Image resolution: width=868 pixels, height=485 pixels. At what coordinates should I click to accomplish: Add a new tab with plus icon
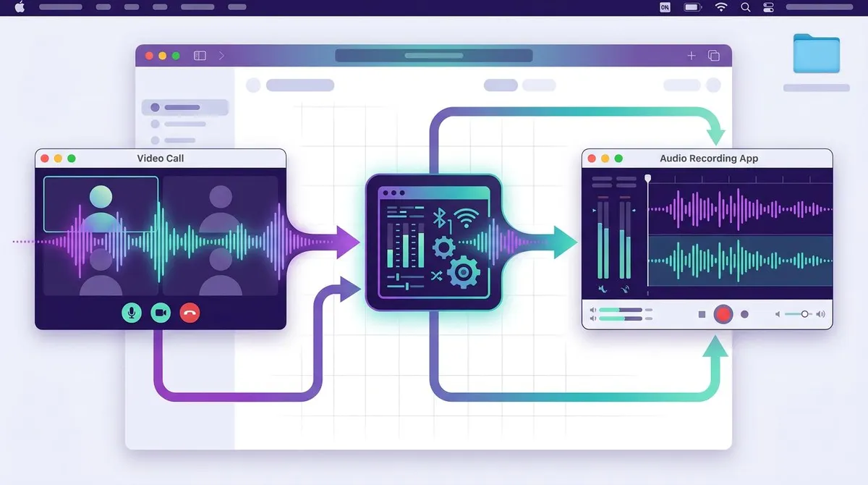(x=692, y=56)
